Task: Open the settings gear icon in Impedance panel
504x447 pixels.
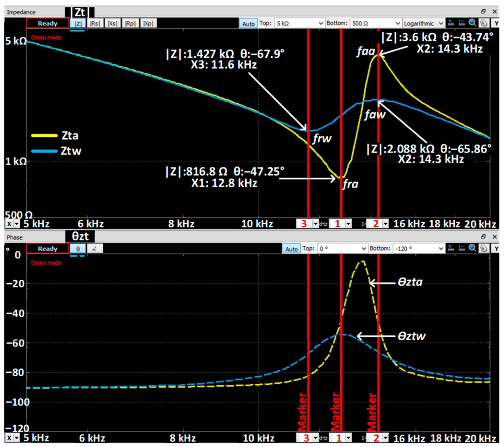Action: point(484,23)
